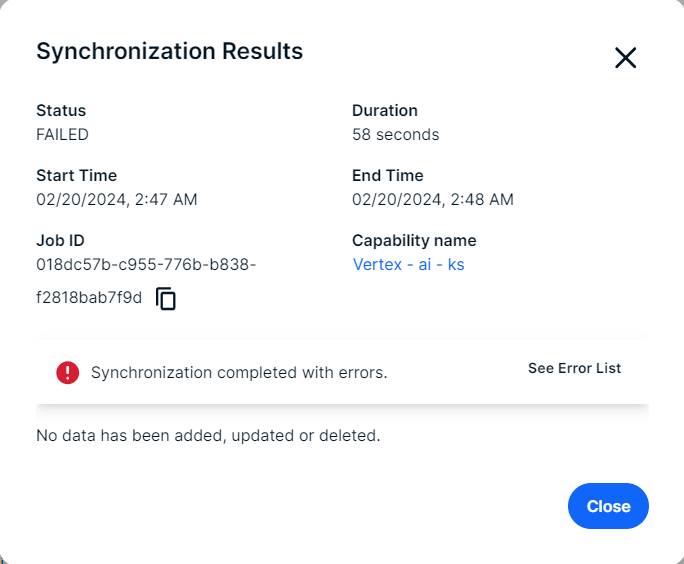
Task: Click the Synchronization completed with errors message
Action: 239,373
